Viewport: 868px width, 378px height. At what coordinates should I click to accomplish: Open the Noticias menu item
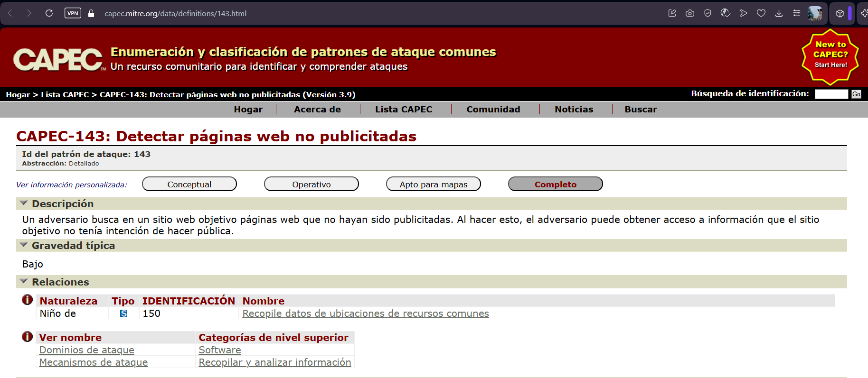point(574,110)
